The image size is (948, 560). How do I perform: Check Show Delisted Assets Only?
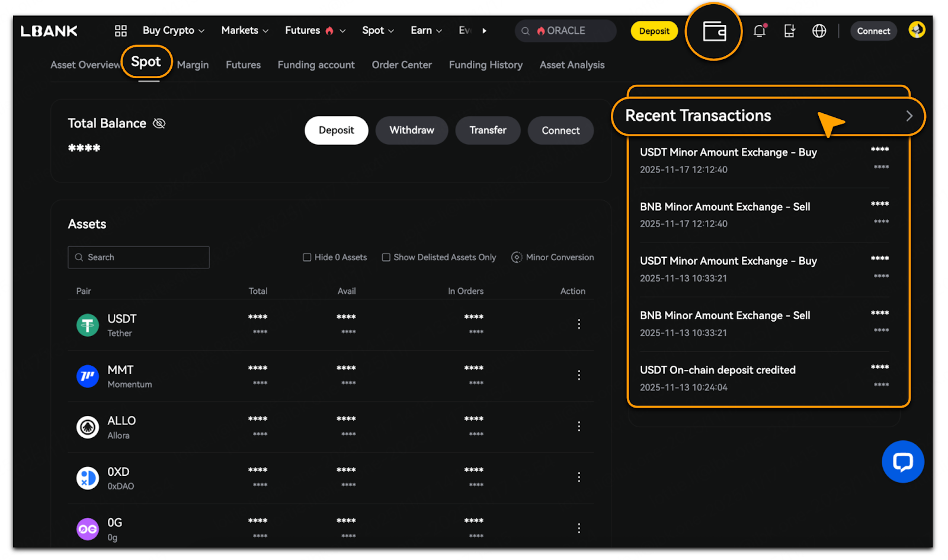[386, 257]
